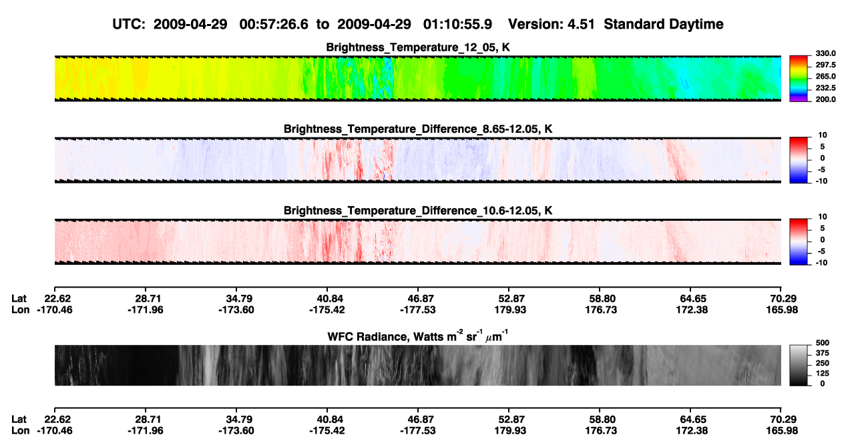Image resolution: width=868 pixels, height=445 pixels.
Task: Click longitude -177.53 beneath the WFC Radiance image
Action: 418,430
